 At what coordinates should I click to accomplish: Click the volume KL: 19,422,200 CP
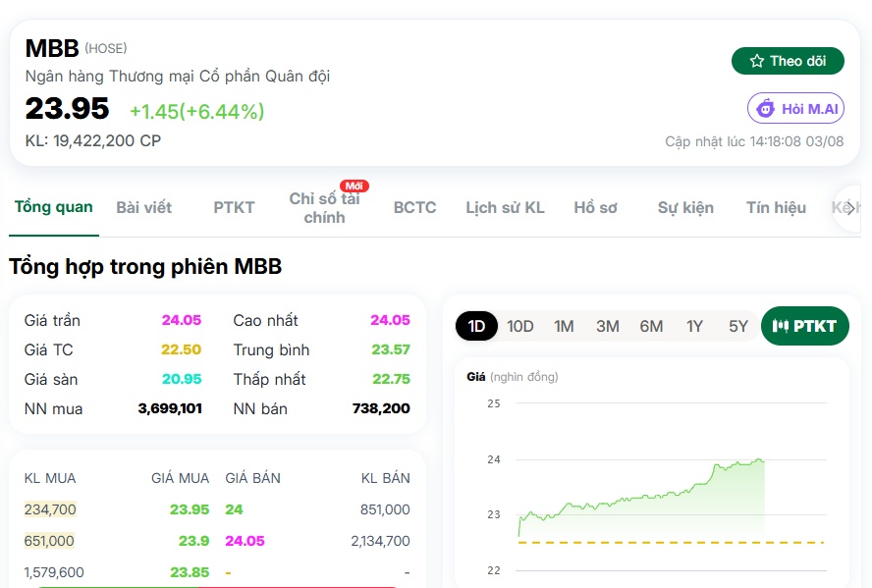93,140
